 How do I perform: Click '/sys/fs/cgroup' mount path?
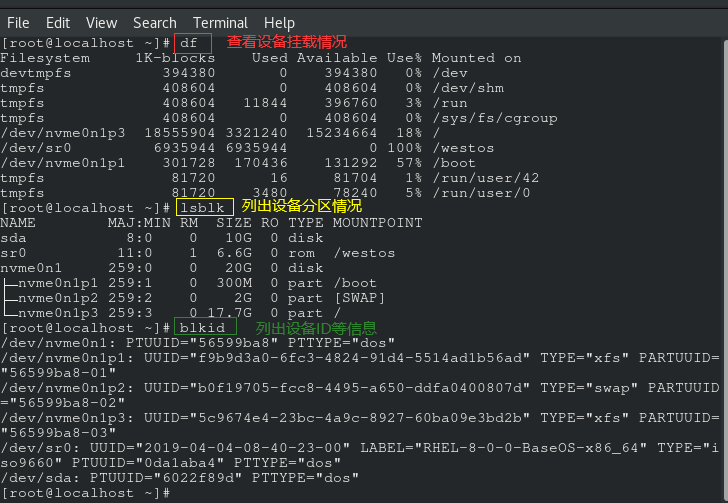[494, 118]
